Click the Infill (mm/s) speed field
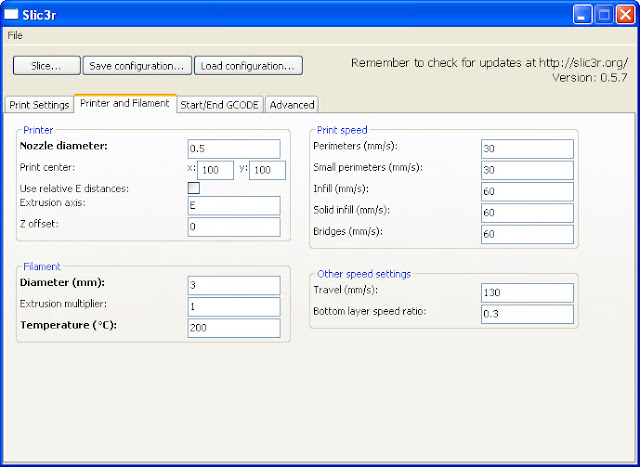 point(527,192)
